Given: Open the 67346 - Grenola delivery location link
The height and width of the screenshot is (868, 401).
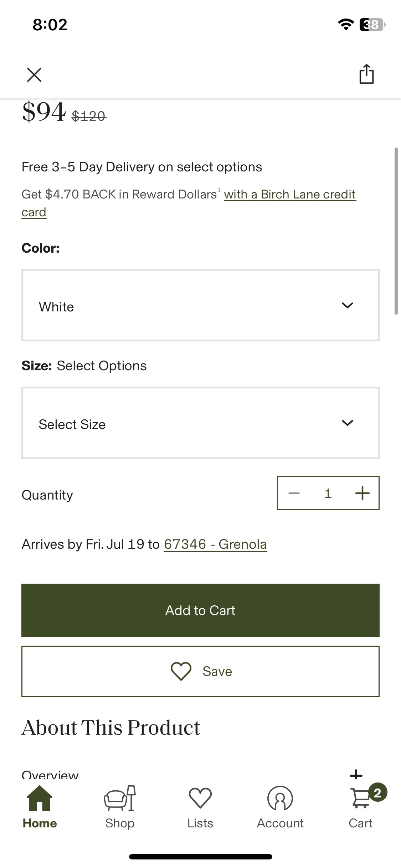Looking at the screenshot, I should point(215,544).
